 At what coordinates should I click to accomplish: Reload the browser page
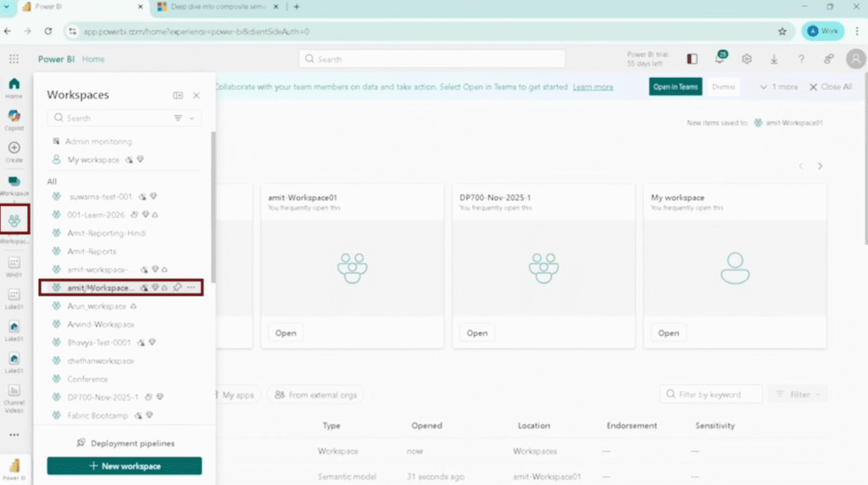click(x=48, y=31)
